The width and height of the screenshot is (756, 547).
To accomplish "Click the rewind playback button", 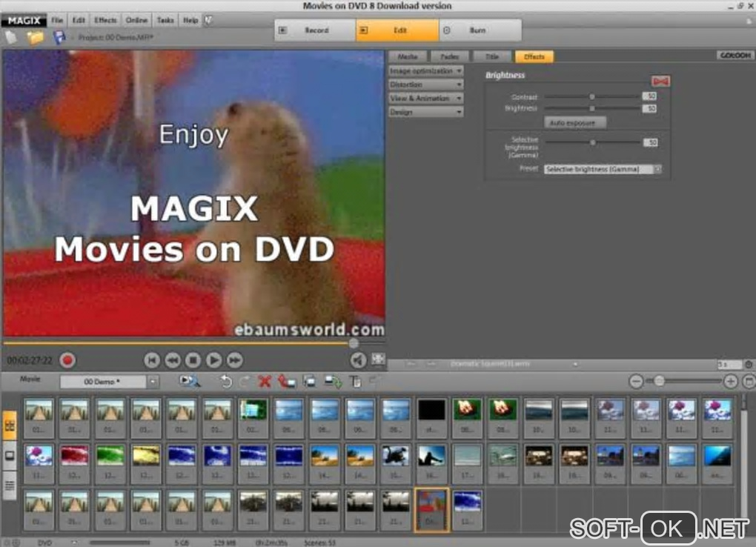I will coord(173,359).
